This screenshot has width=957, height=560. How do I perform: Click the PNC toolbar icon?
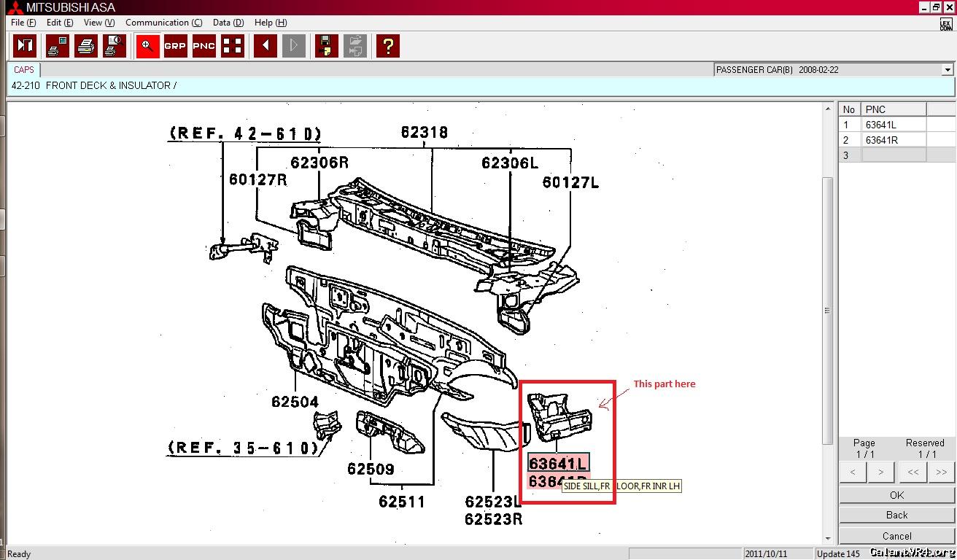204,46
